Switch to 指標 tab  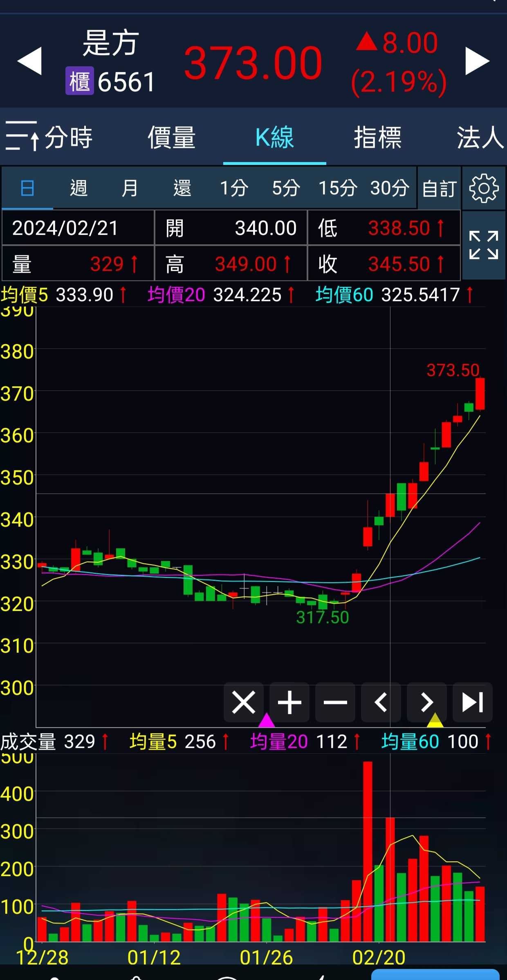377,137
